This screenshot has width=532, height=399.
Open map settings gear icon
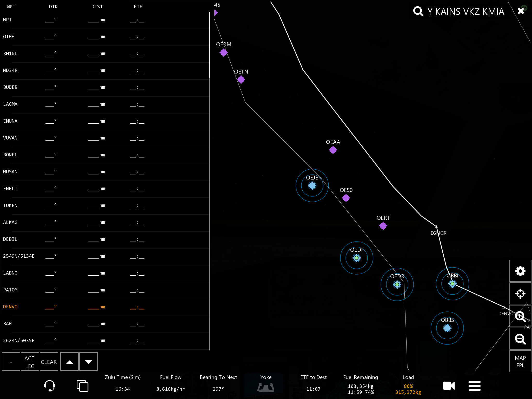point(520,271)
